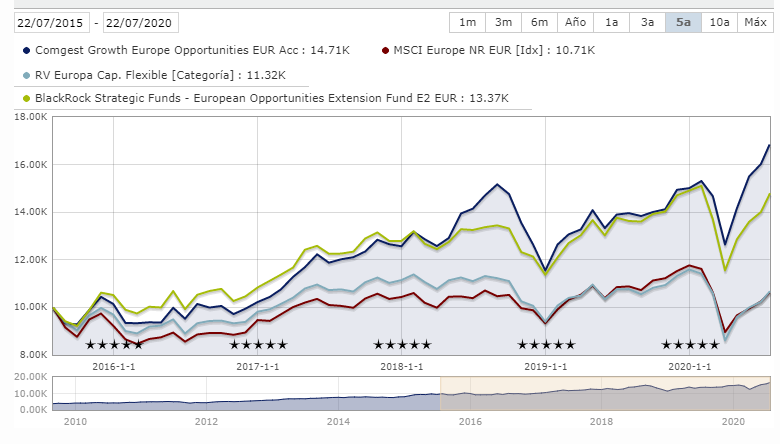Click the dark red MSCI Europe legend dot
Viewport: 780px width, 444px height.
[x=387, y=48]
